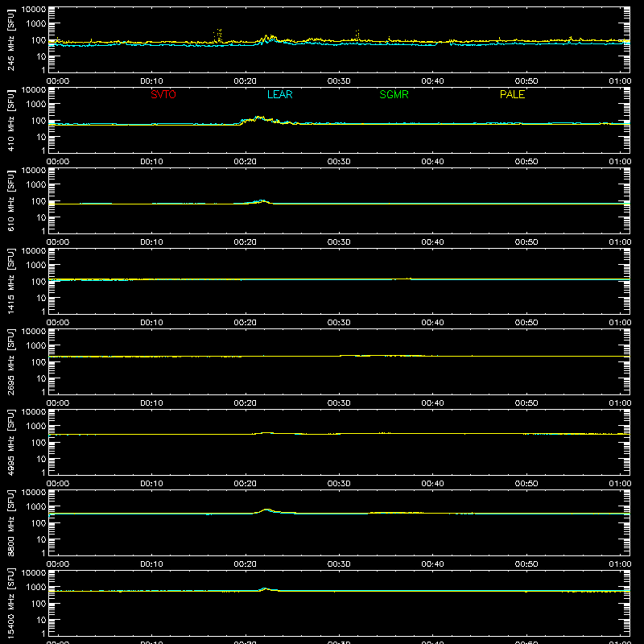Click the 1000 y-axis label of the 410 MHz panel
644x644 pixels.
point(36,104)
